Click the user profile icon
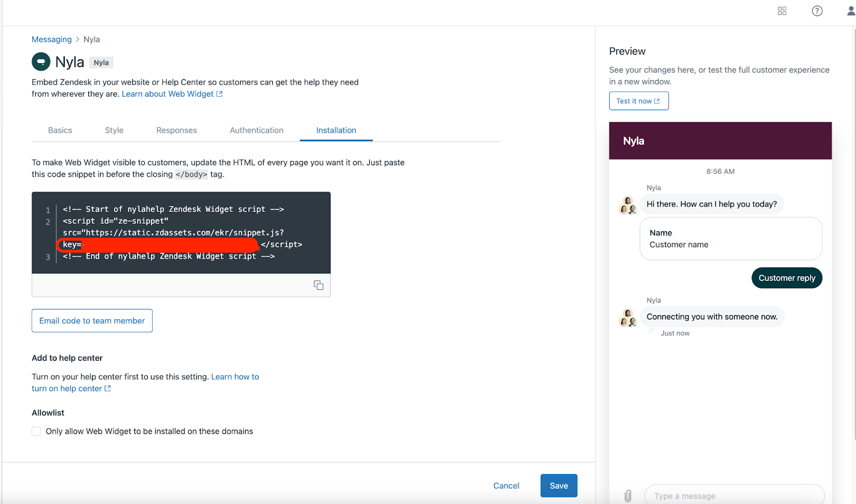The image size is (856, 504). point(850,11)
